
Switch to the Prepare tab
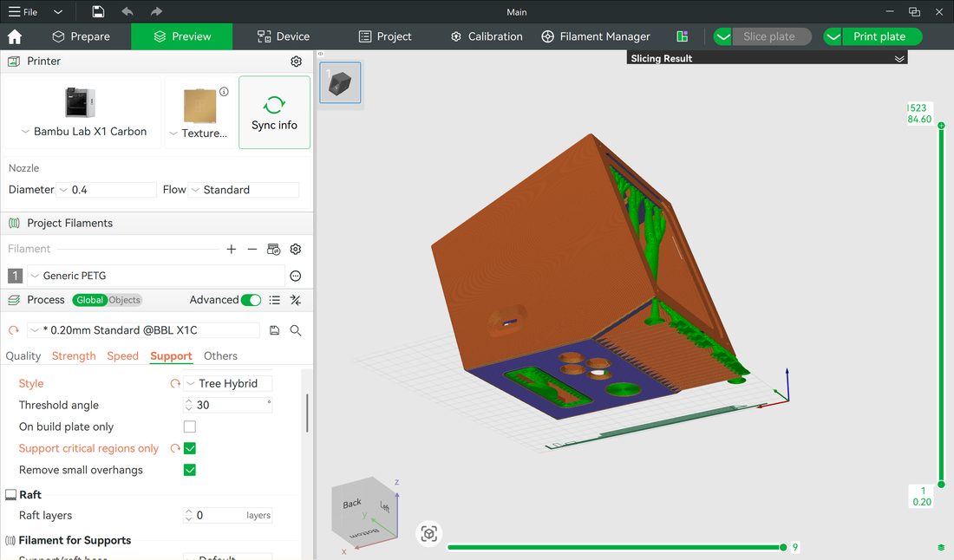[x=81, y=36]
